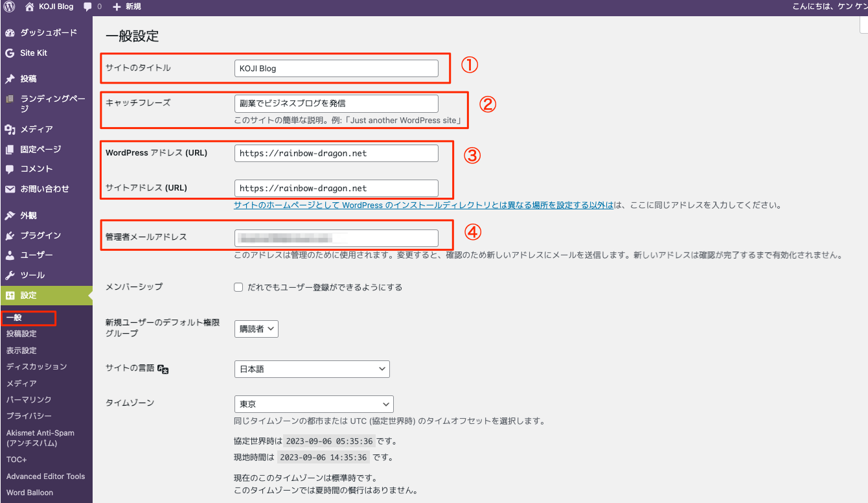Click the home icon beside KOJI Blog
This screenshot has height=503, width=868.
[29, 6]
